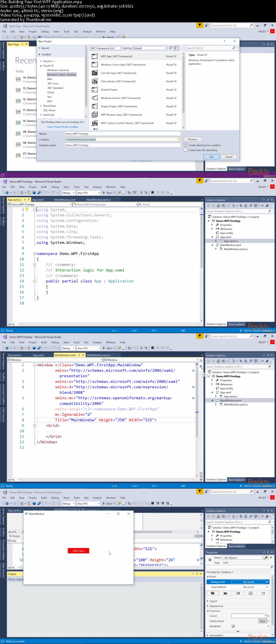The height and width of the screenshot is (644, 276).
Task: Open Properties wrench in Solution Explorer beside App.xaml.cs editor
Action: (267, 206)
